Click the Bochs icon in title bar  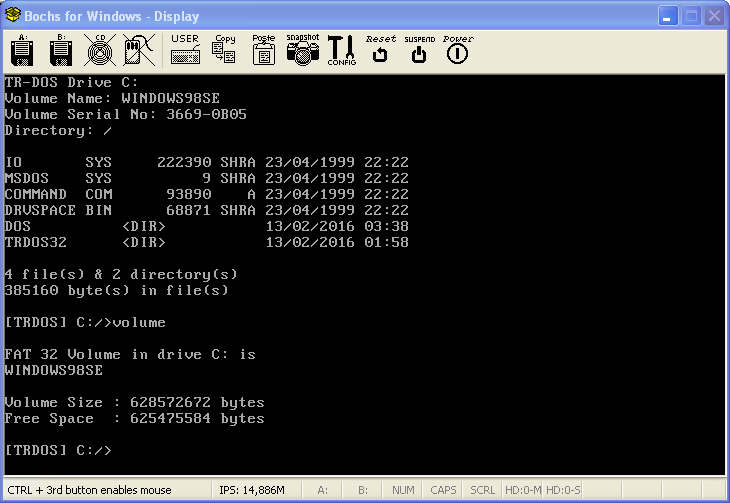pyautogui.click(x=13, y=16)
